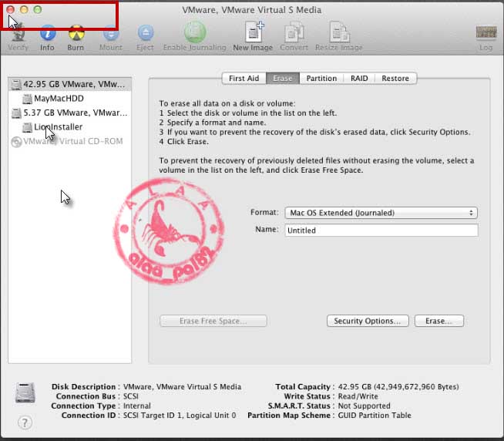
Task: Click the disk icon beside Disk Description
Action: click(25, 392)
